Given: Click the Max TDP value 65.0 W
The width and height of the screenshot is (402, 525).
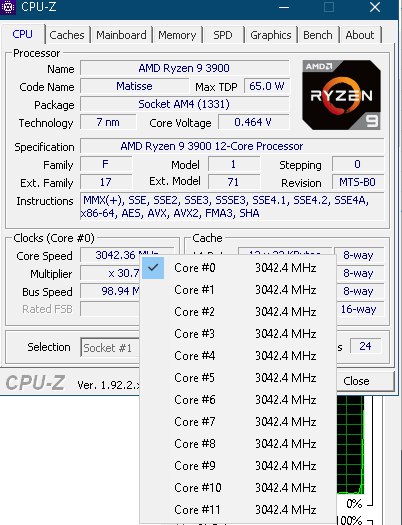Looking at the screenshot, I should (x=266, y=86).
